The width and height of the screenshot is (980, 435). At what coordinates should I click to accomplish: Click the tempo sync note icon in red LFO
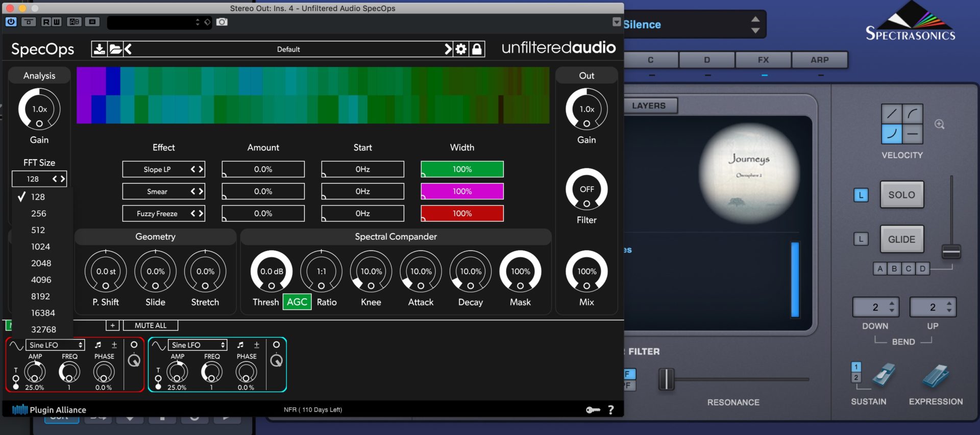98,345
